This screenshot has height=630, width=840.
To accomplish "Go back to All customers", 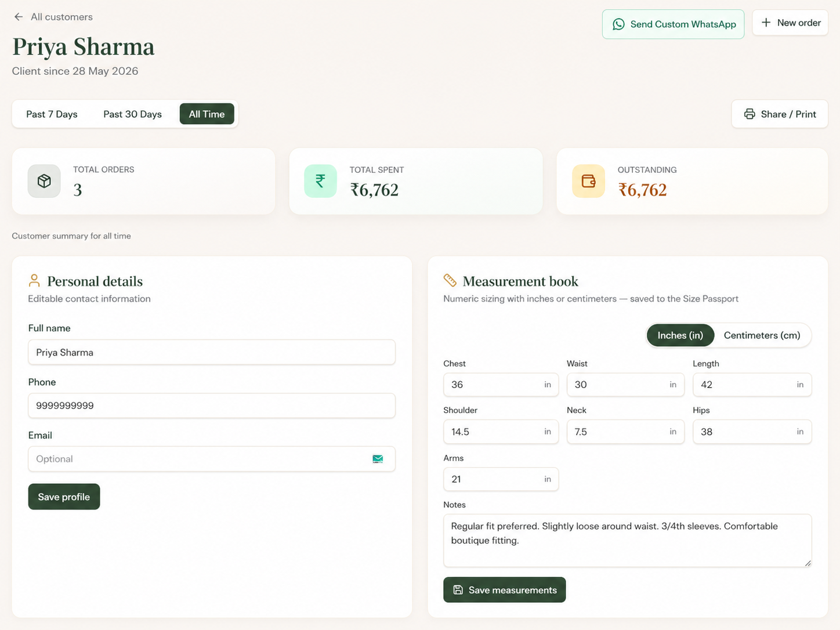I will [53, 17].
